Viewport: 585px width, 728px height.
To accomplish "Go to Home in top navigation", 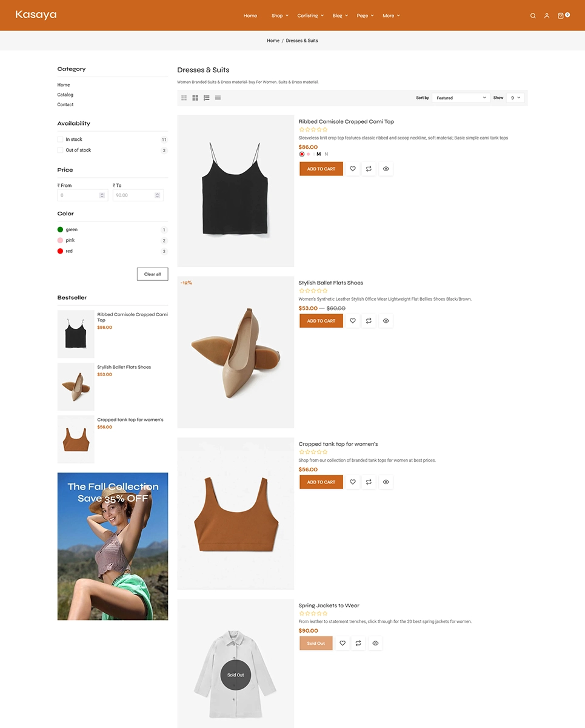I will coord(250,16).
